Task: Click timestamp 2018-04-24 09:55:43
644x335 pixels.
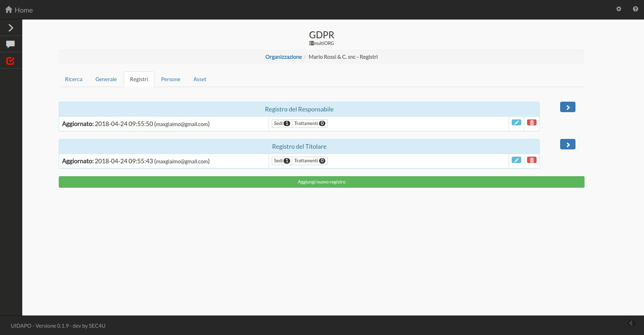Action: pyautogui.click(x=124, y=161)
